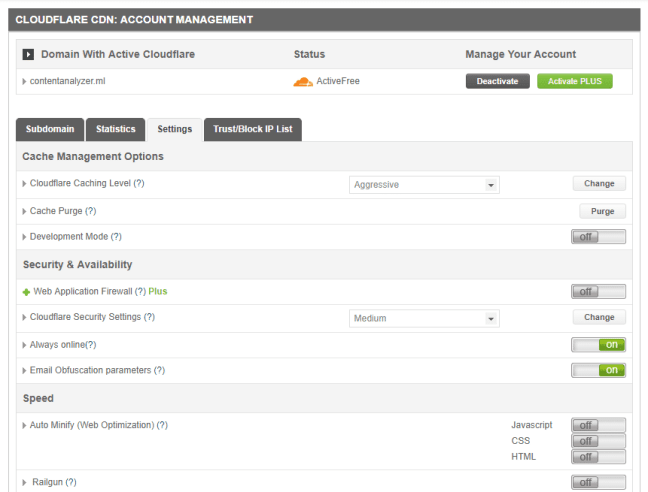Screen dimensions: 648x492
Task: Select the Settings tab
Action: (175, 129)
